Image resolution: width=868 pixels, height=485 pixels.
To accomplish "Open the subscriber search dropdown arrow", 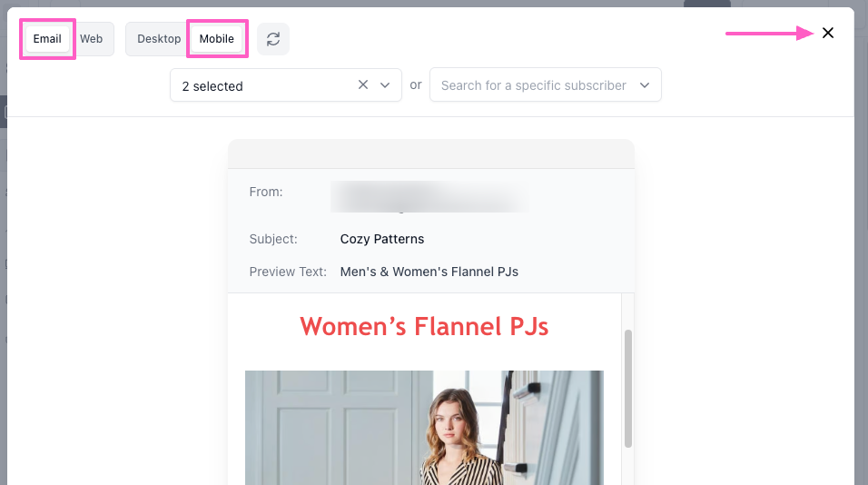I will [645, 85].
